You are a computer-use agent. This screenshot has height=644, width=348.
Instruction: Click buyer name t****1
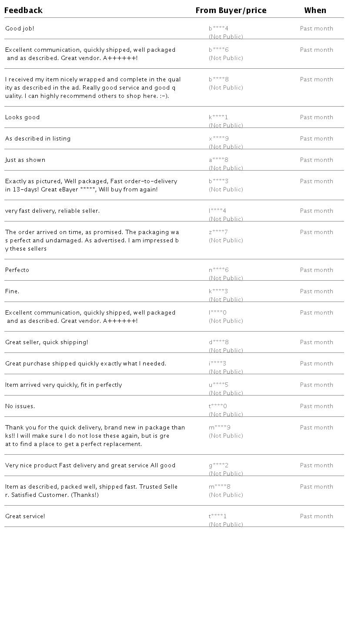[217, 517]
